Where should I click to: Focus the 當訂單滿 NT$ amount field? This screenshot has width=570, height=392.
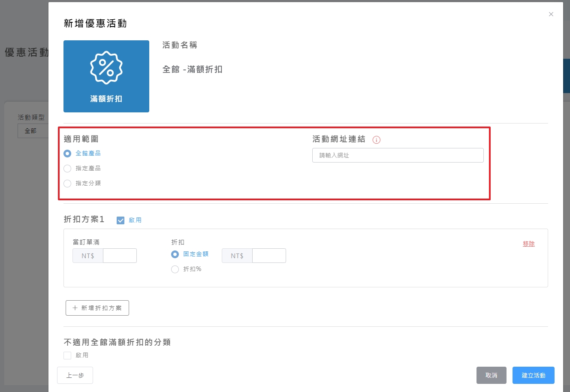(120, 256)
